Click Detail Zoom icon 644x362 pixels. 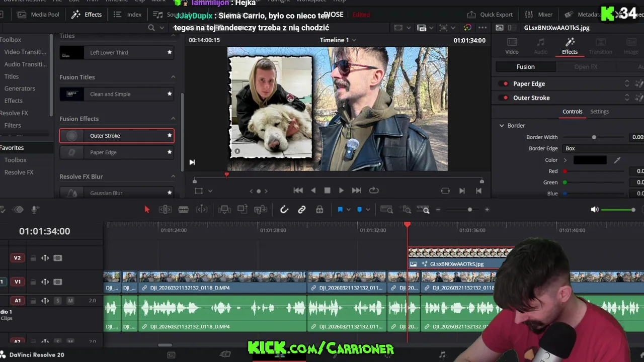pyautogui.click(x=407, y=210)
